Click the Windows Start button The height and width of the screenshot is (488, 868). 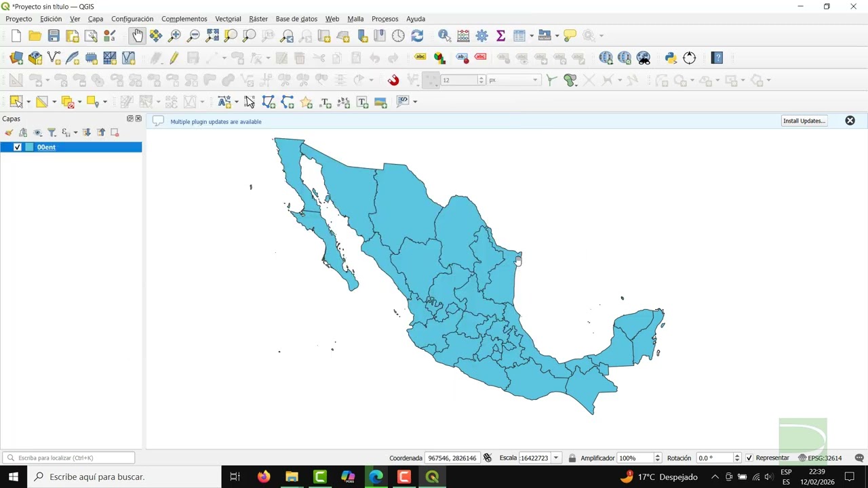pyautogui.click(x=13, y=476)
